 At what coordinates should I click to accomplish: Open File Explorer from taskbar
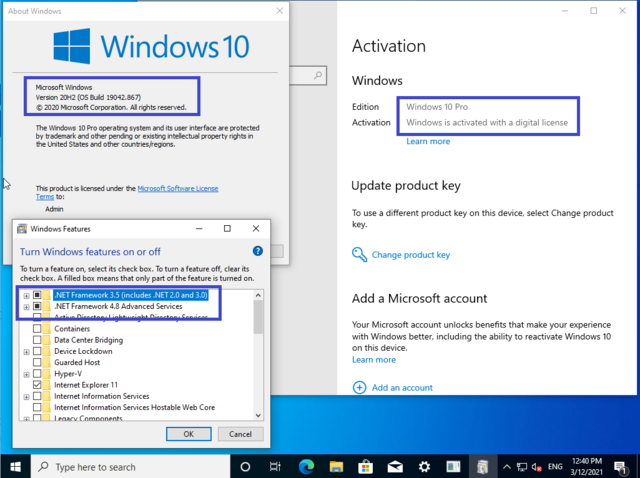click(x=336, y=467)
